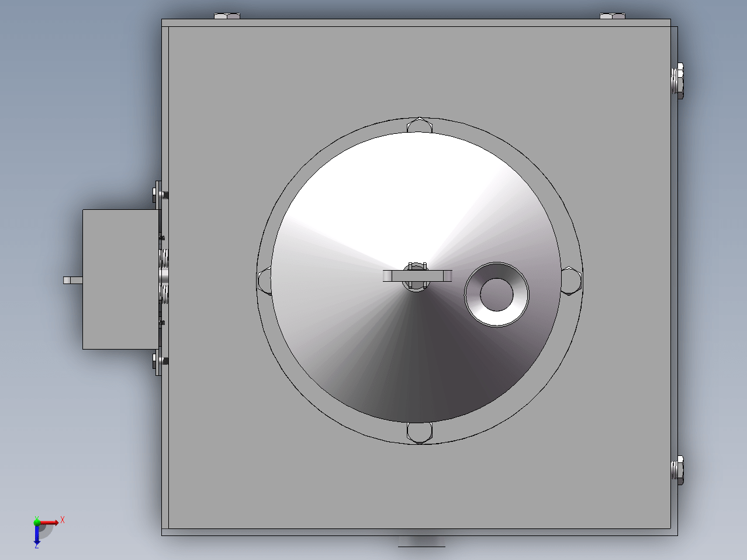Select the hex bolt at top of flange ring
Screen dimensions: 747x560
click(420, 125)
